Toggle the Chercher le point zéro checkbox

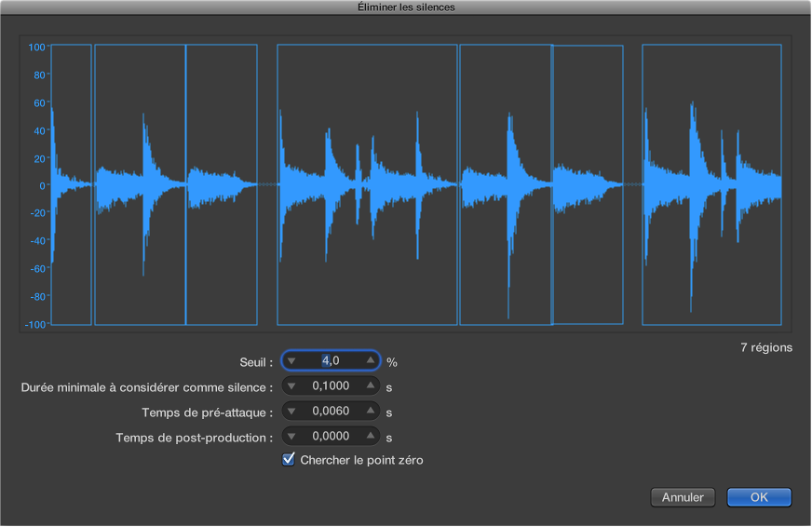tap(289, 459)
